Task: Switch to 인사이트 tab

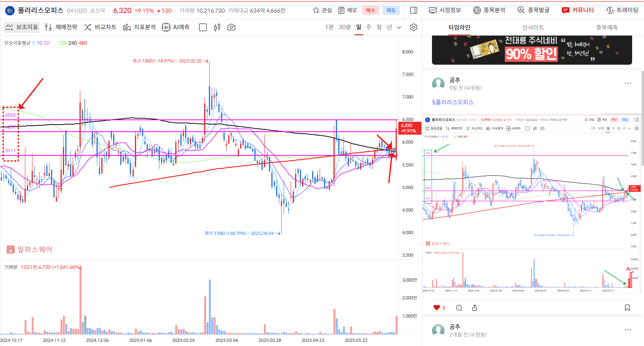Action: pos(533,27)
